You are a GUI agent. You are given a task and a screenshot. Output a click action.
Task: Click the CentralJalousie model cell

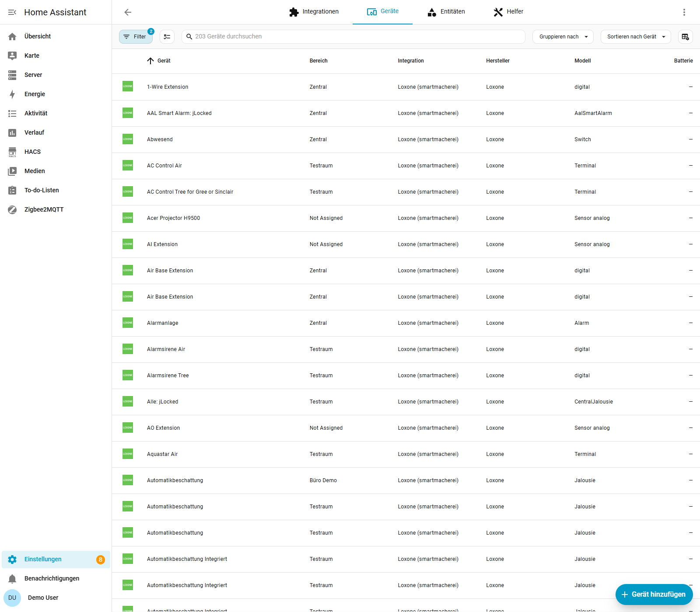pos(594,402)
